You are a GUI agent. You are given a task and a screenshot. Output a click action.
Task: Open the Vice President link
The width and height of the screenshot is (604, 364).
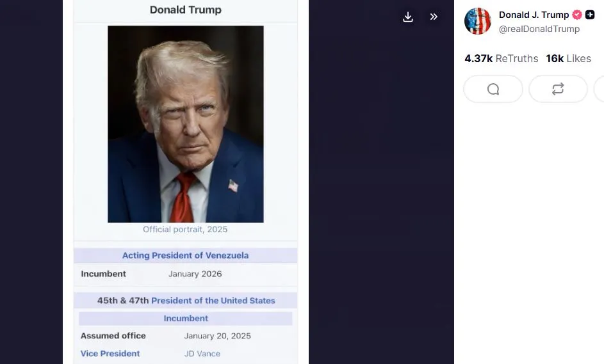coord(110,354)
